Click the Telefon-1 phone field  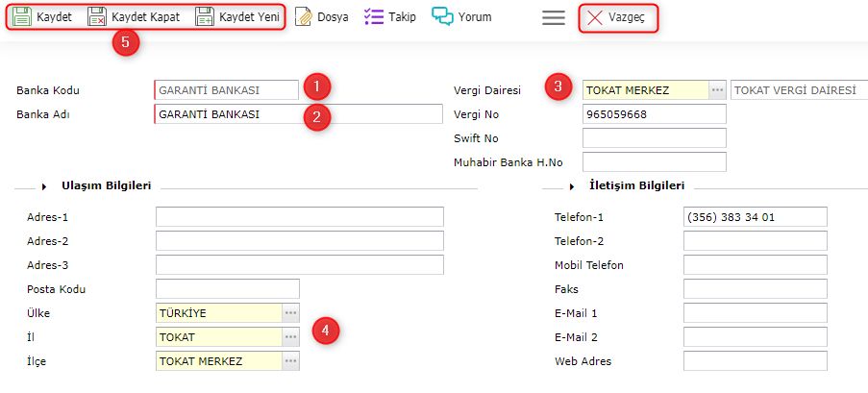point(755,217)
